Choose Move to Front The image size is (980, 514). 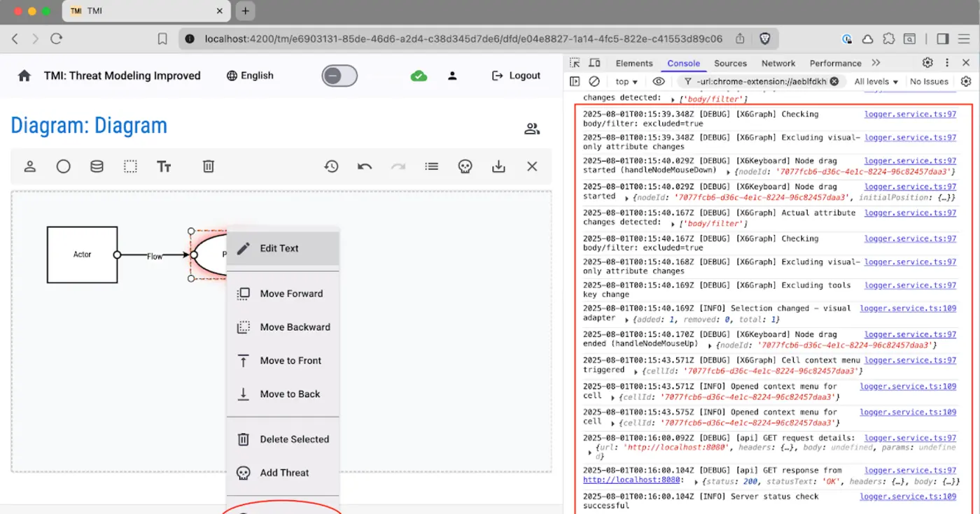[x=283, y=361]
